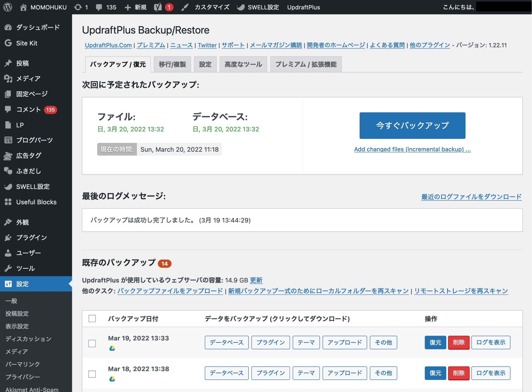The height and width of the screenshot is (392, 532).
Task: Open ディスカッション submenu item
Action: tap(28, 339)
